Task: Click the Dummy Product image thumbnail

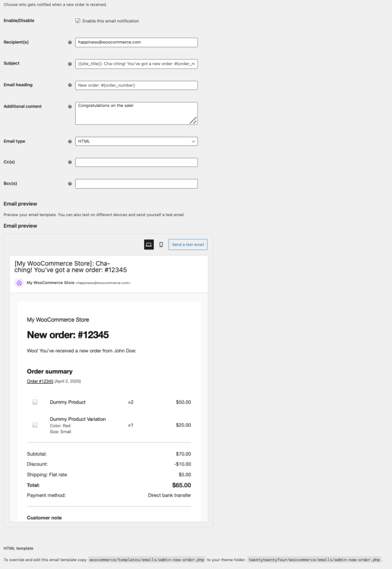Action: (x=35, y=402)
